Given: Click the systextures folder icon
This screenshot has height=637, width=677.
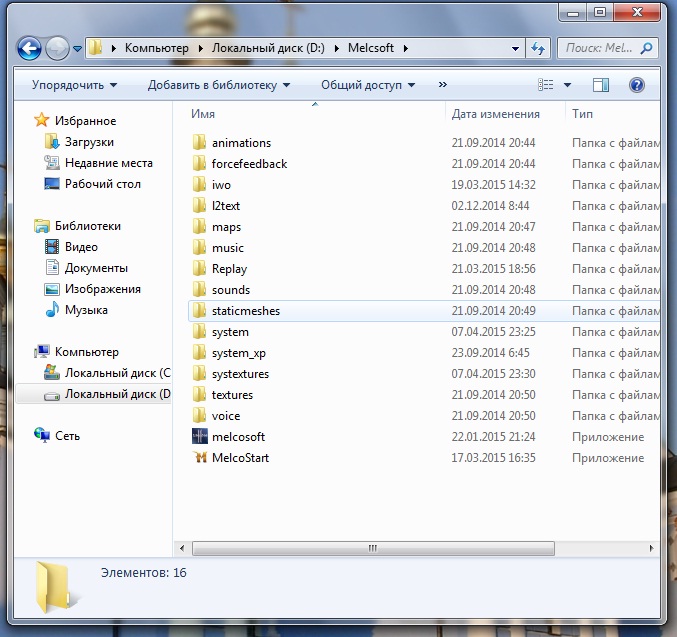Looking at the screenshot, I should 199,374.
